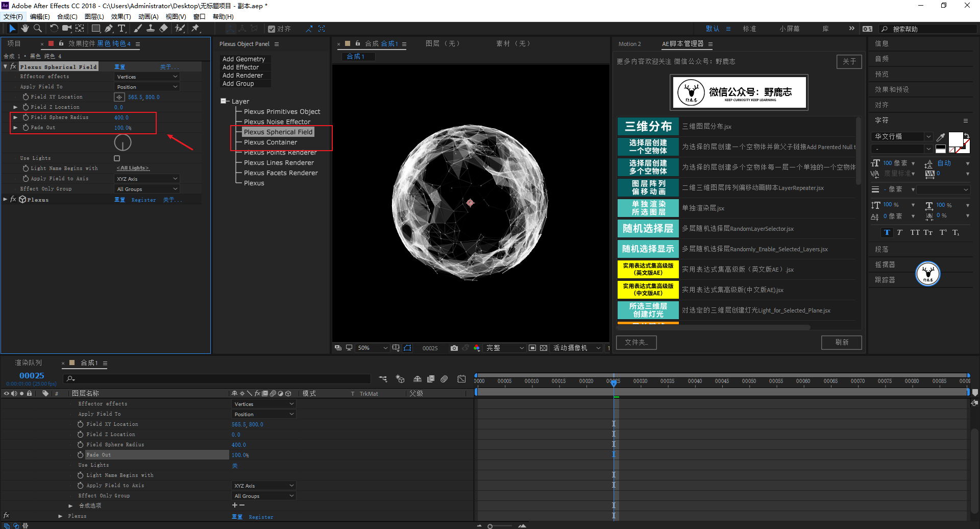
Task: Enable the Use Lights checkbox
Action: point(117,158)
